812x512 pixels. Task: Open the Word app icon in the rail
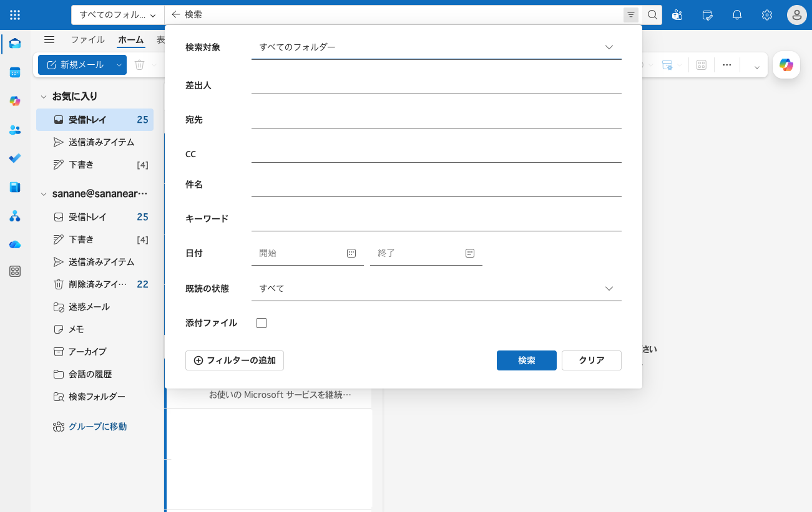15,187
